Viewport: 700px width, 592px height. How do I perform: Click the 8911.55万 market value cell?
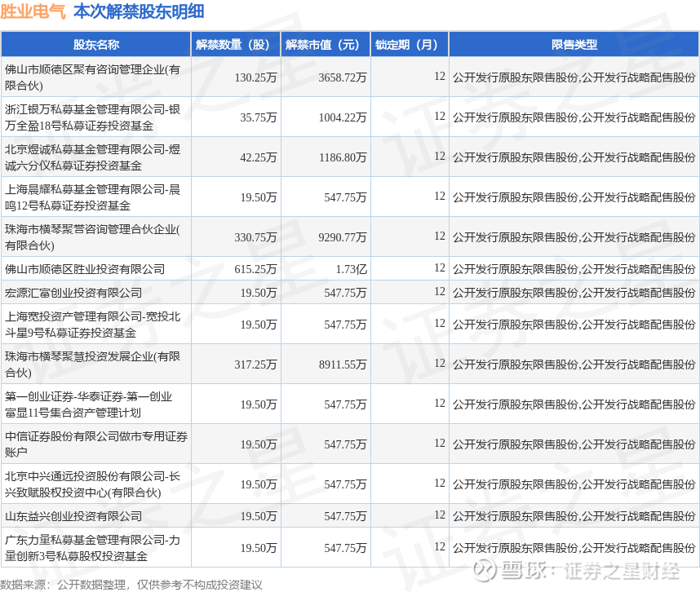coord(343,364)
